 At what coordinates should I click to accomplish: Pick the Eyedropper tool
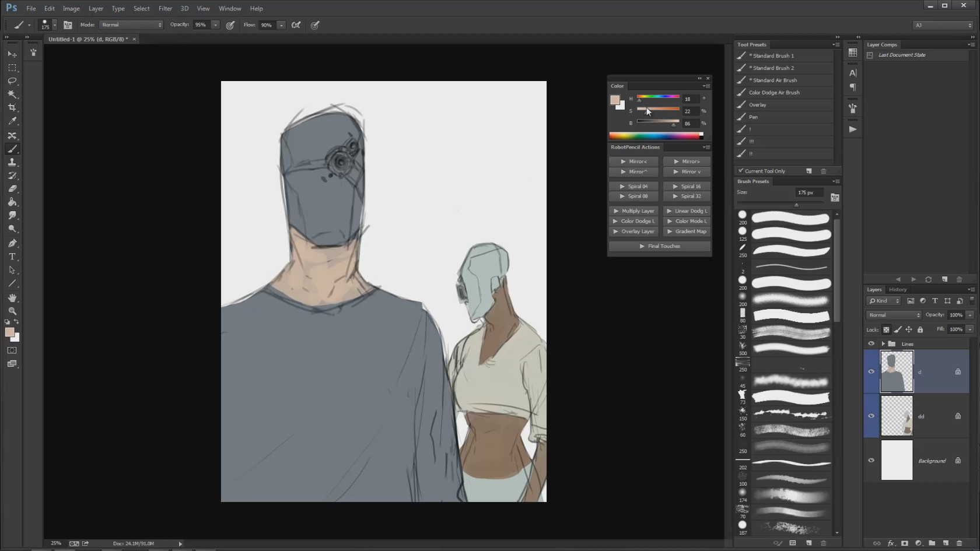coord(12,121)
